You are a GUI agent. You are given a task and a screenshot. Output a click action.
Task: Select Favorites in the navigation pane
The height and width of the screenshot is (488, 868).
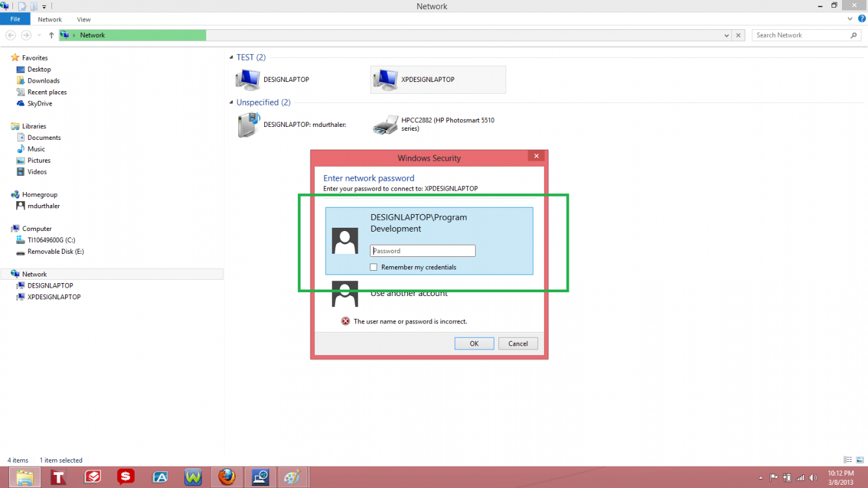pos(29,58)
